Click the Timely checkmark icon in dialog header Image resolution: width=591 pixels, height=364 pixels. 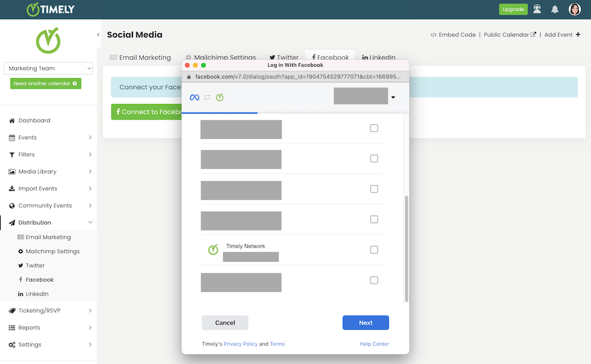point(220,97)
